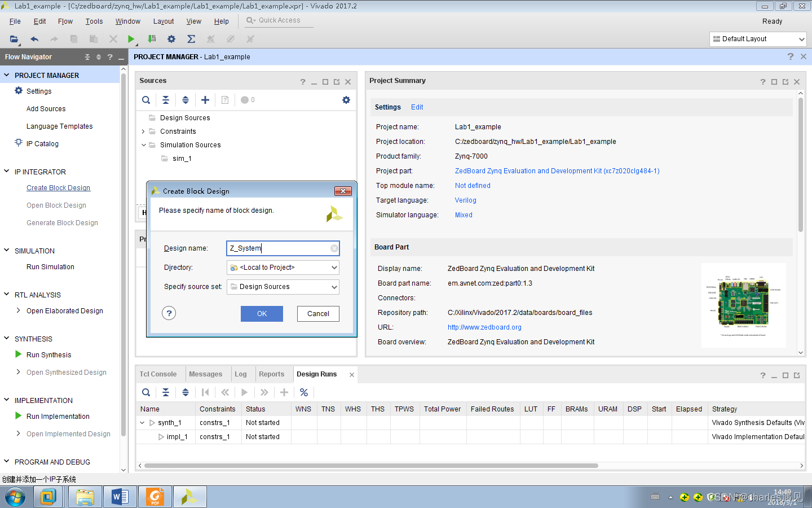This screenshot has width=812, height=508.
Task: Click Add Sources plus icon in Sources panel
Action: (x=205, y=100)
